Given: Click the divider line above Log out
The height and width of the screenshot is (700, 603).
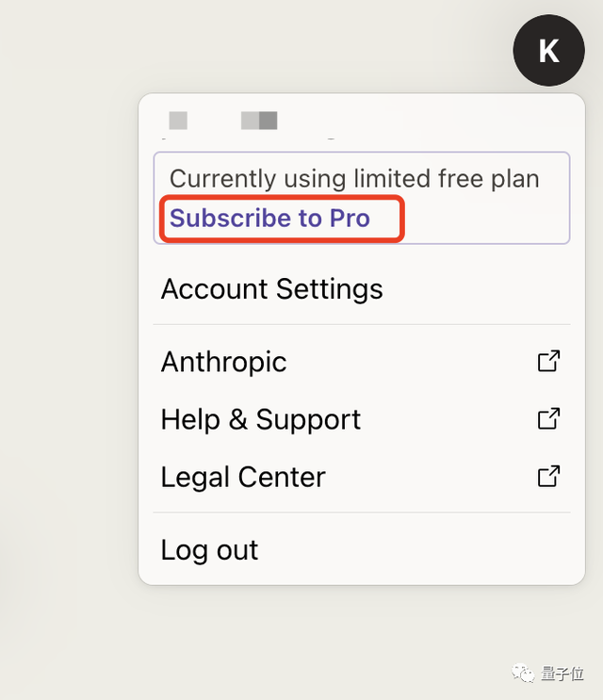Looking at the screenshot, I should [362, 513].
